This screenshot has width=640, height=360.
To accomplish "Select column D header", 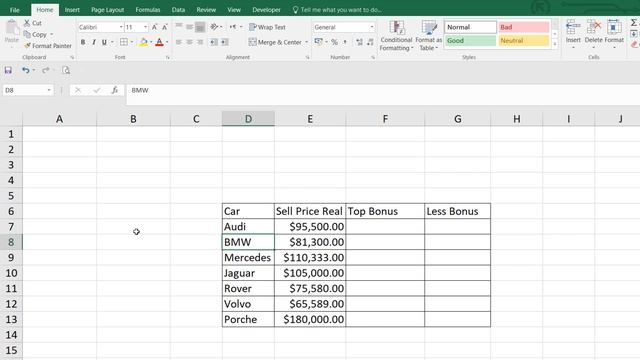I will point(248,119).
